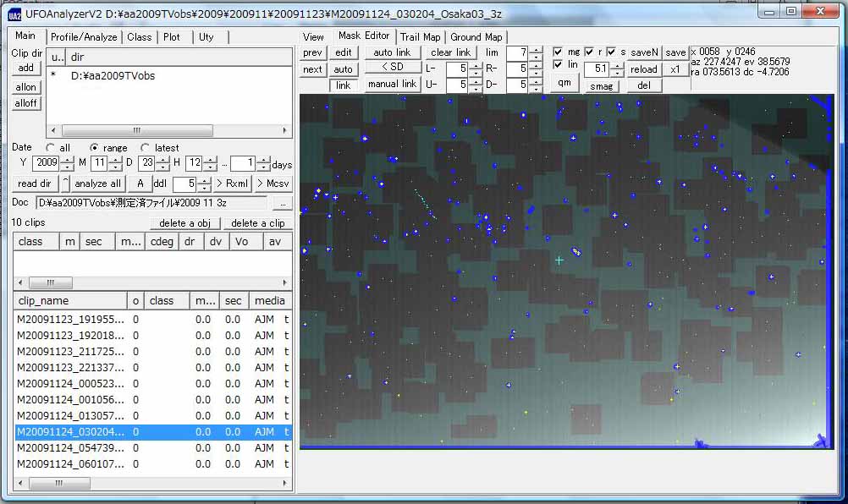Click the '< SD' button

coord(392,68)
